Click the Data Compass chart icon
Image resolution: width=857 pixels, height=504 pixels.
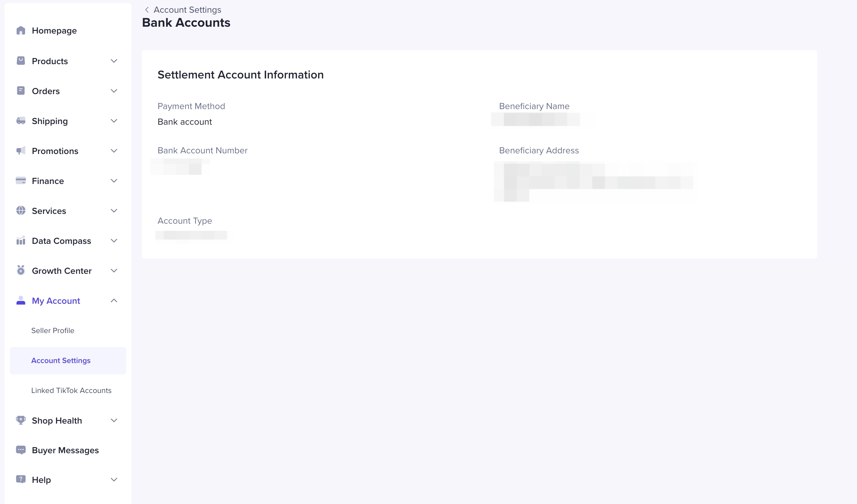pos(21,240)
